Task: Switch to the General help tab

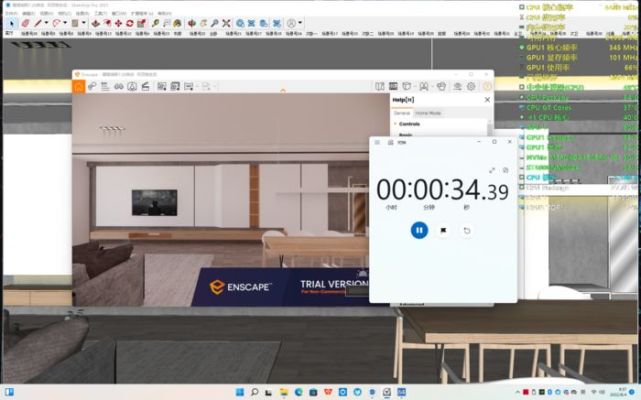Action: pos(401,113)
